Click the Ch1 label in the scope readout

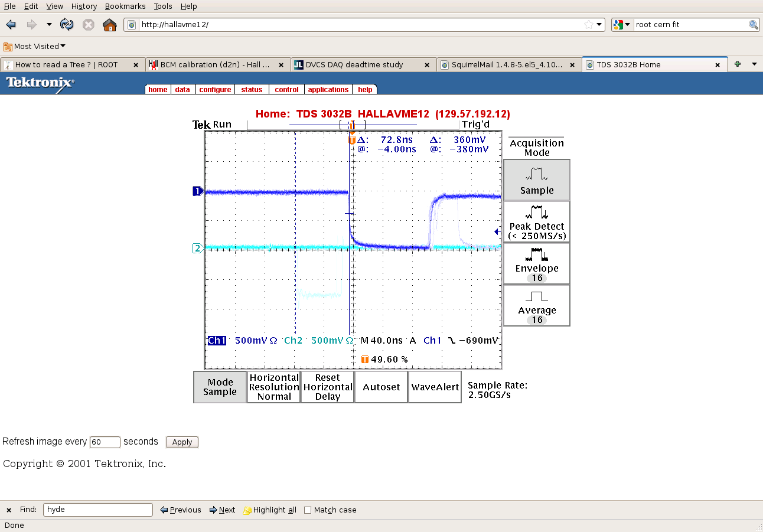[x=217, y=341]
